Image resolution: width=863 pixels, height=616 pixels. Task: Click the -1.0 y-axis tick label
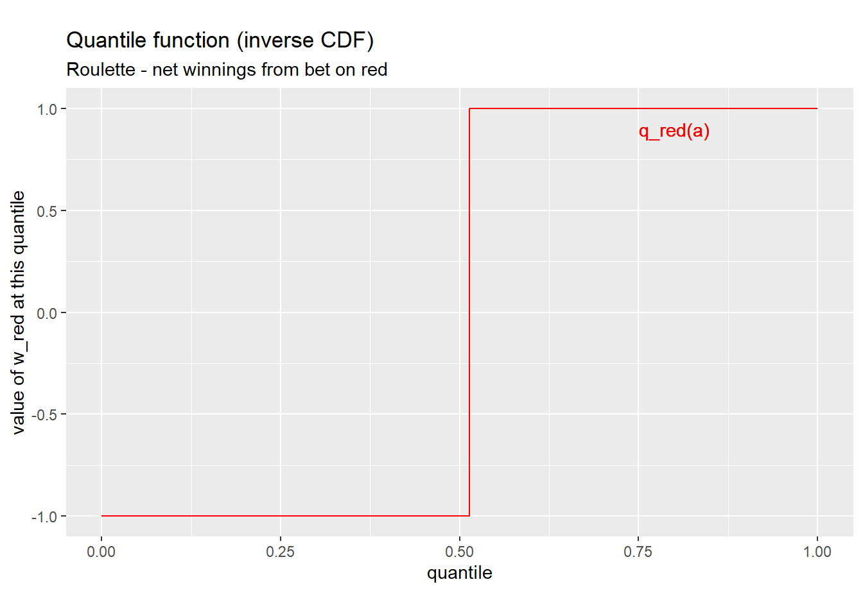pyautogui.click(x=45, y=517)
